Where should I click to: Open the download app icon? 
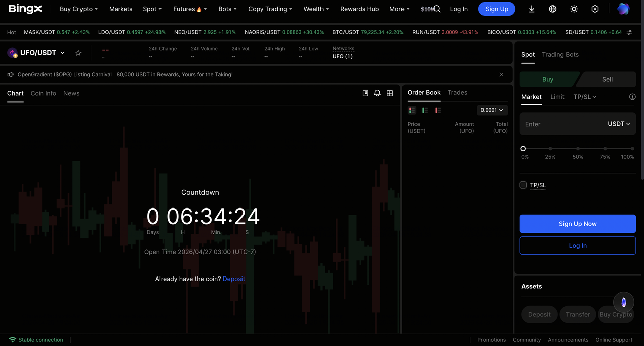(x=532, y=9)
